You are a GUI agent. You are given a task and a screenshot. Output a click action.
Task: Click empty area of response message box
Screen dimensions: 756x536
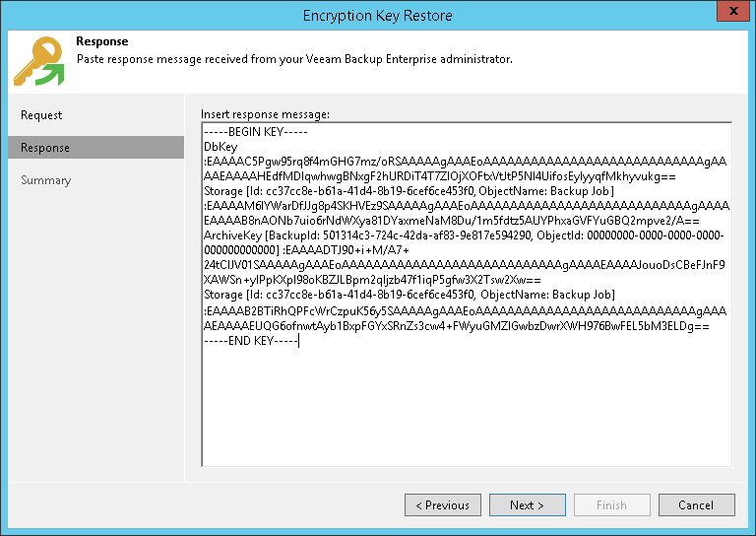pyautogui.click(x=466, y=406)
